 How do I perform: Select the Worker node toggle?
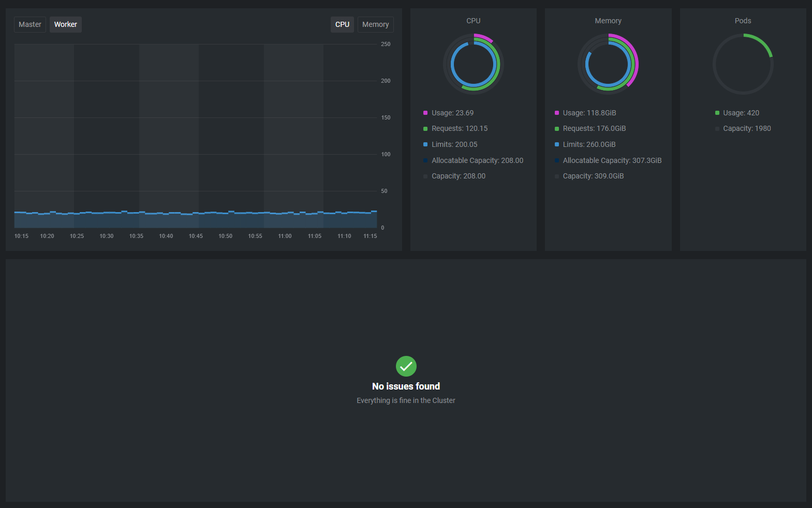pos(66,24)
